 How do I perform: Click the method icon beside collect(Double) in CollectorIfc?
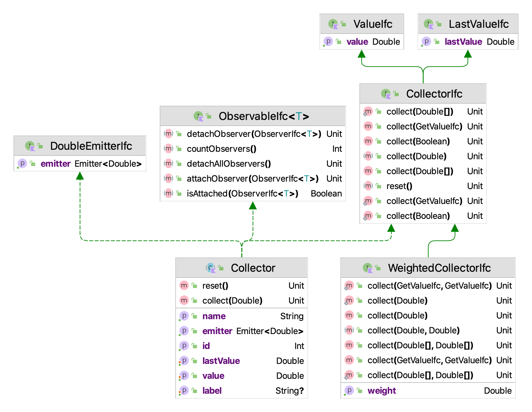tap(368, 156)
